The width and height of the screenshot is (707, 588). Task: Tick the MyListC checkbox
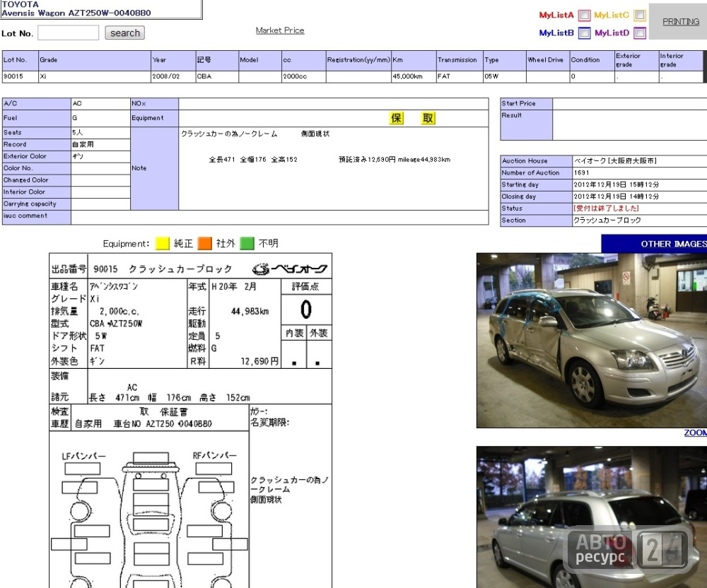pyautogui.click(x=639, y=16)
